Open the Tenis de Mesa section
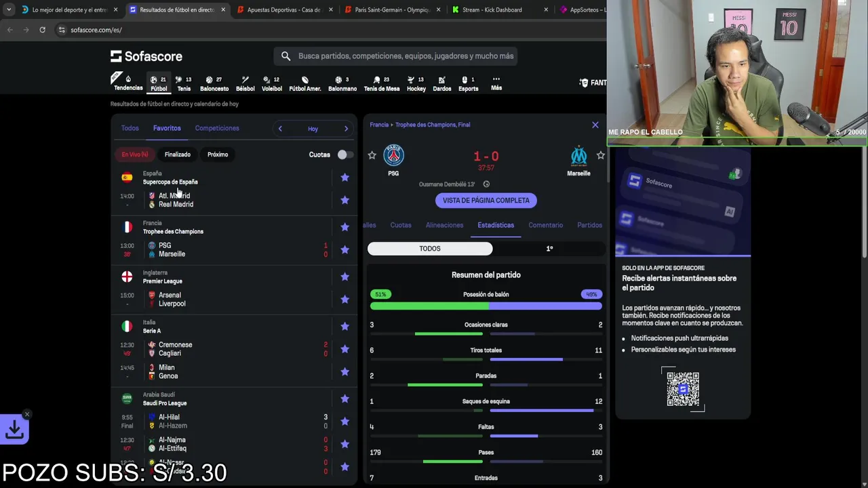This screenshot has height=488, width=868. [382, 83]
